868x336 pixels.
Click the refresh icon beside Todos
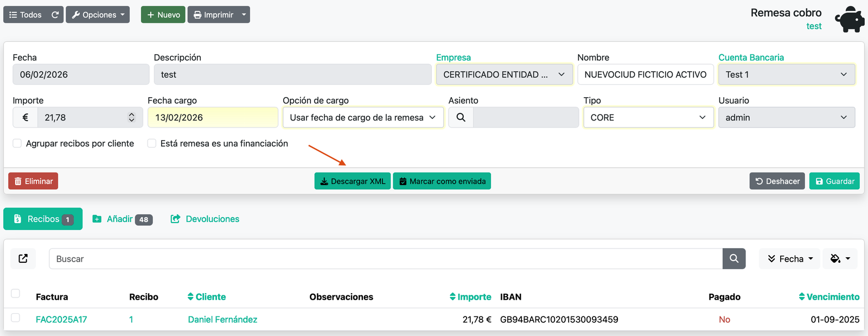click(55, 15)
